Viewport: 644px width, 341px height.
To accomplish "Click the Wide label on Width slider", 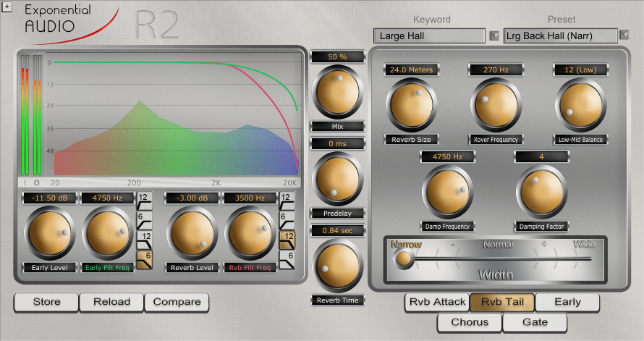I will (x=584, y=245).
